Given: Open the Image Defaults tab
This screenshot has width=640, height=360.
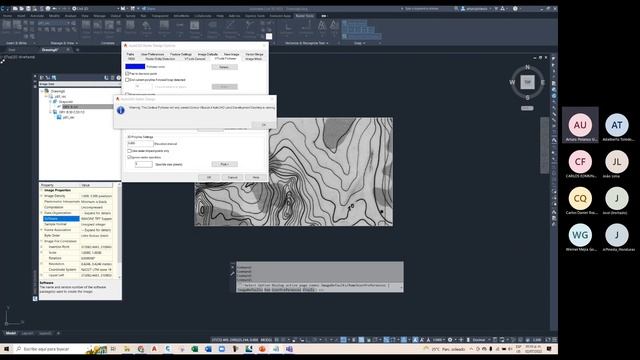Looking at the screenshot, I should (x=208, y=54).
